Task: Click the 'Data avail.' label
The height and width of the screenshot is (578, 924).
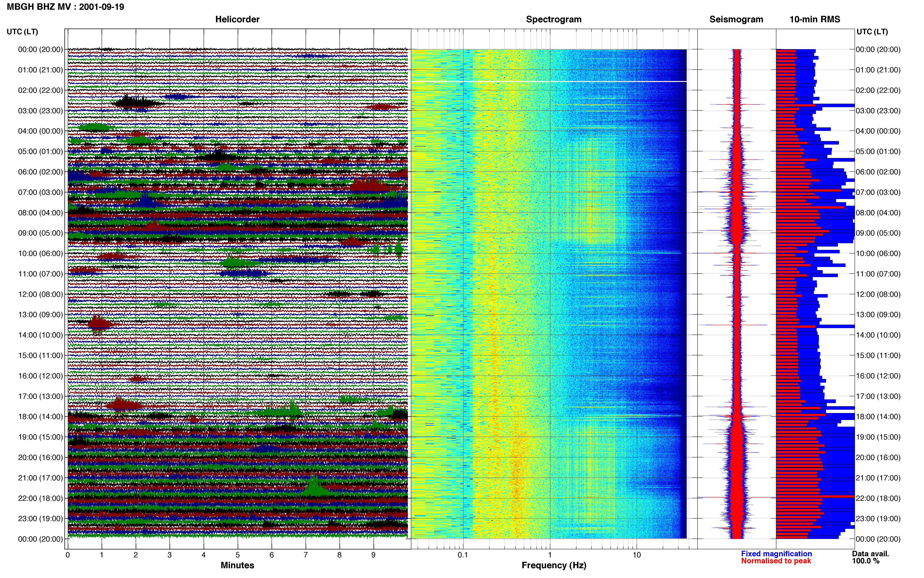Action: point(870,554)
